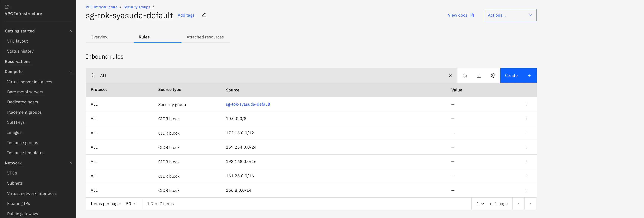
Task: Open Floating IPs in the sidebar
Action: point(18,203)
